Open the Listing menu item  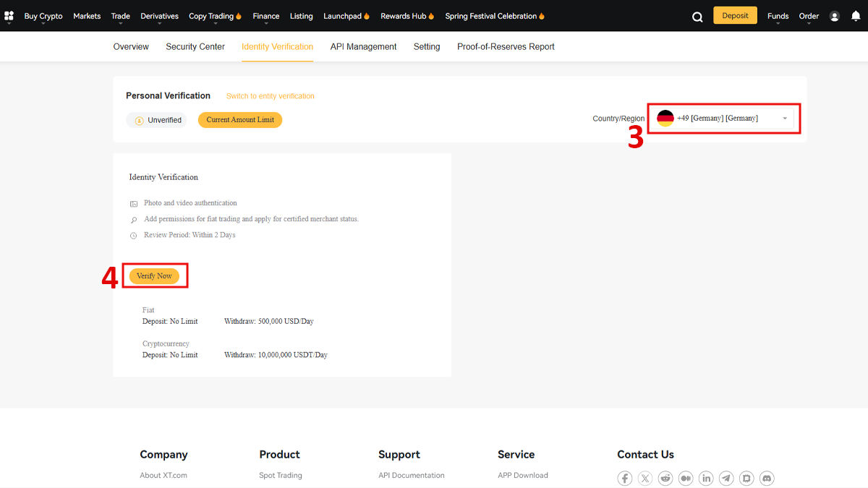[302, 16]
